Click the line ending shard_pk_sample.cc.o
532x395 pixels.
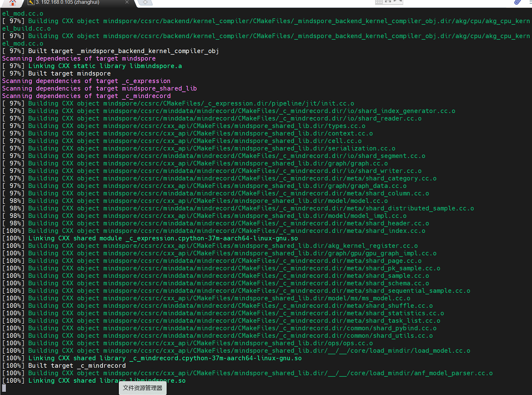[221, 267]
